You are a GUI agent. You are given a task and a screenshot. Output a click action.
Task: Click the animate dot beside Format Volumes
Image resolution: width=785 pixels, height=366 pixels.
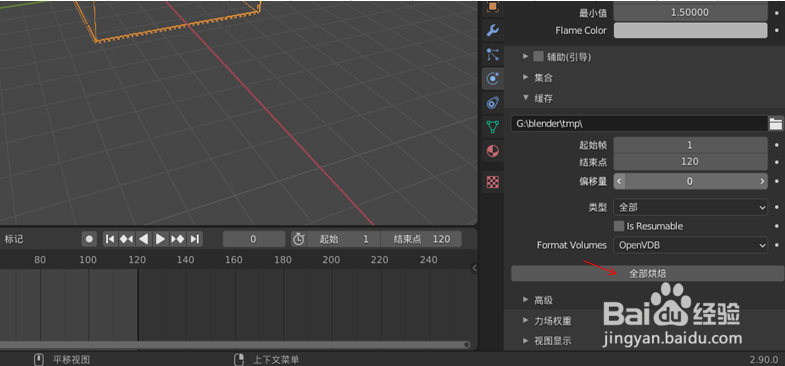point(776,245)
